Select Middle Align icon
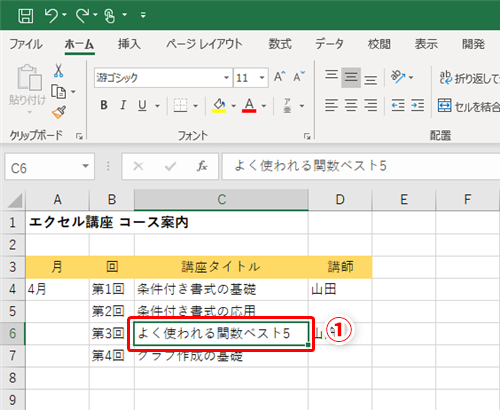The width and height of the screenshot is (500, 410). pyautogui.click(x=351, y=77)
